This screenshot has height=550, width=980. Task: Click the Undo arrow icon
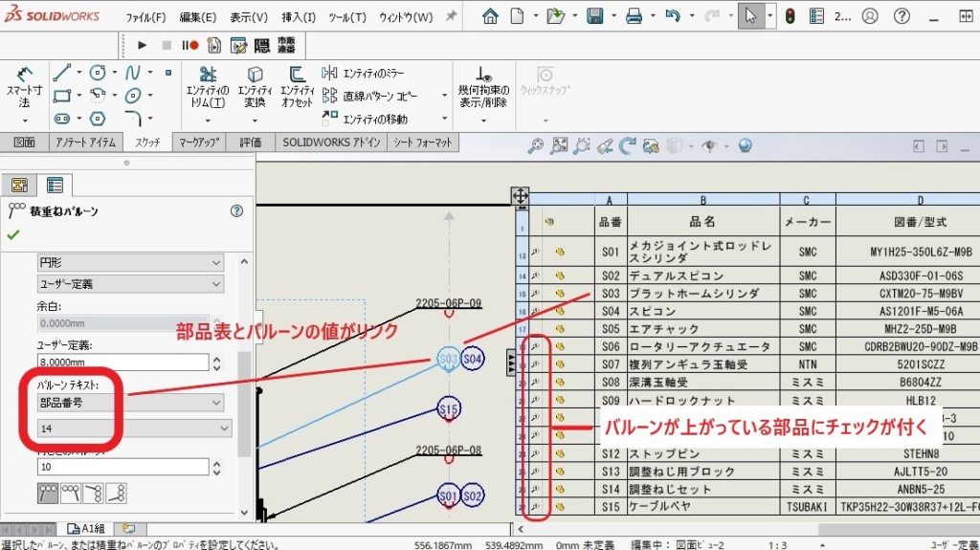[x=673, y=16]
